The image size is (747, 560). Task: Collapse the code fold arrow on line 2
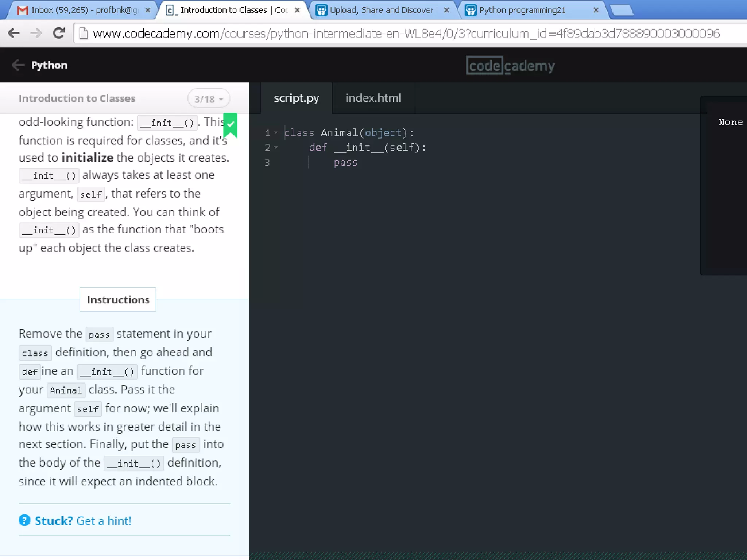tap(276, 148)
